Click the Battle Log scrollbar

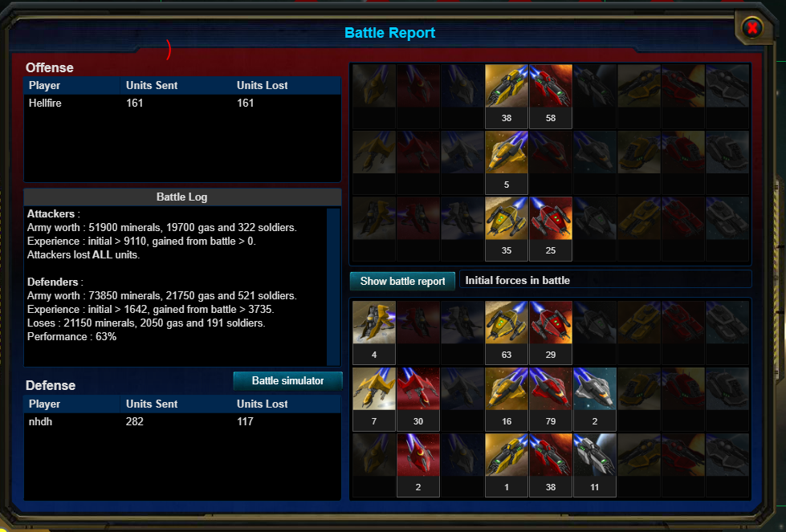[x=333, y=286]
